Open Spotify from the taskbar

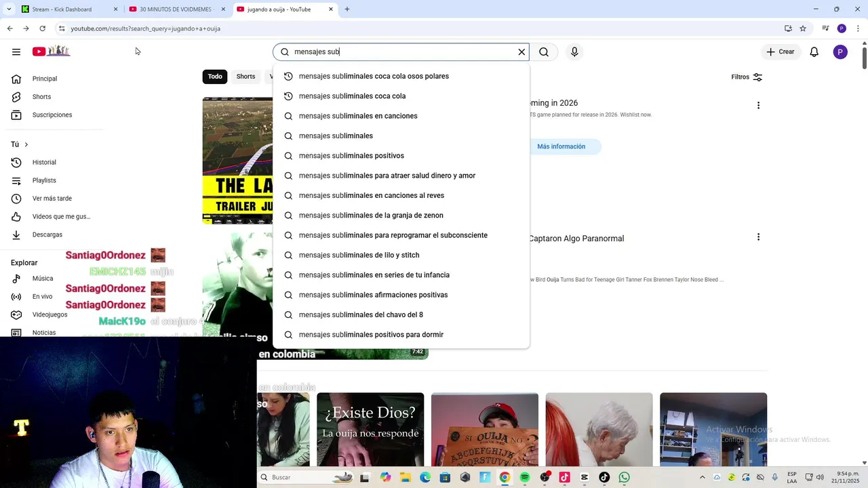(x=525, y=477)
